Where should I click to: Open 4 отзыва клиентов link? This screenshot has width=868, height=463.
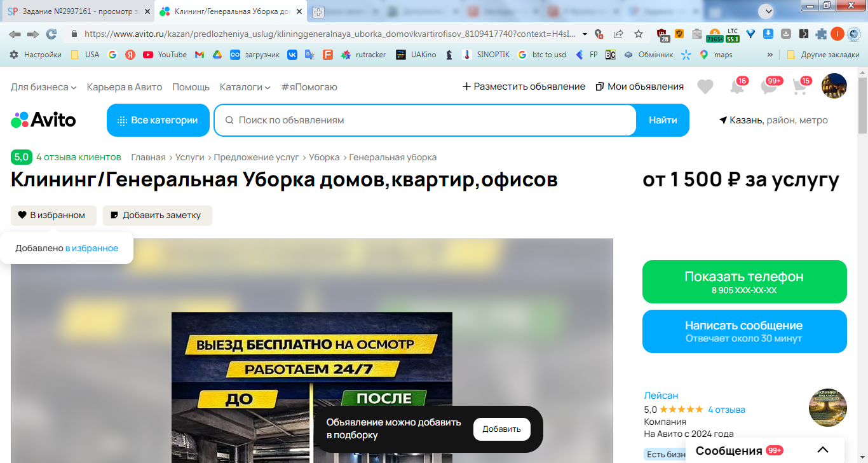78,157
